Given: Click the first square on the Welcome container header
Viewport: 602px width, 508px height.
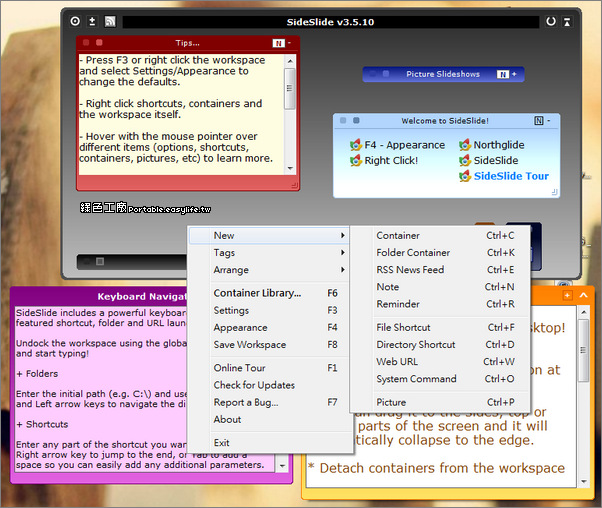Looking at the screenshot, I should pos(343,120).
